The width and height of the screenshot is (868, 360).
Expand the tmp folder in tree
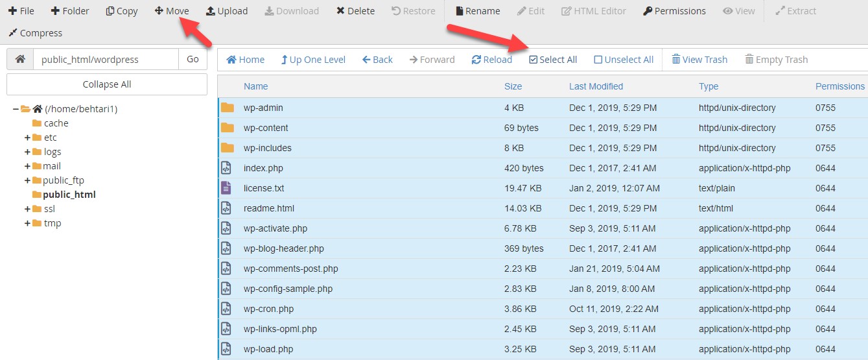[27, 223]
